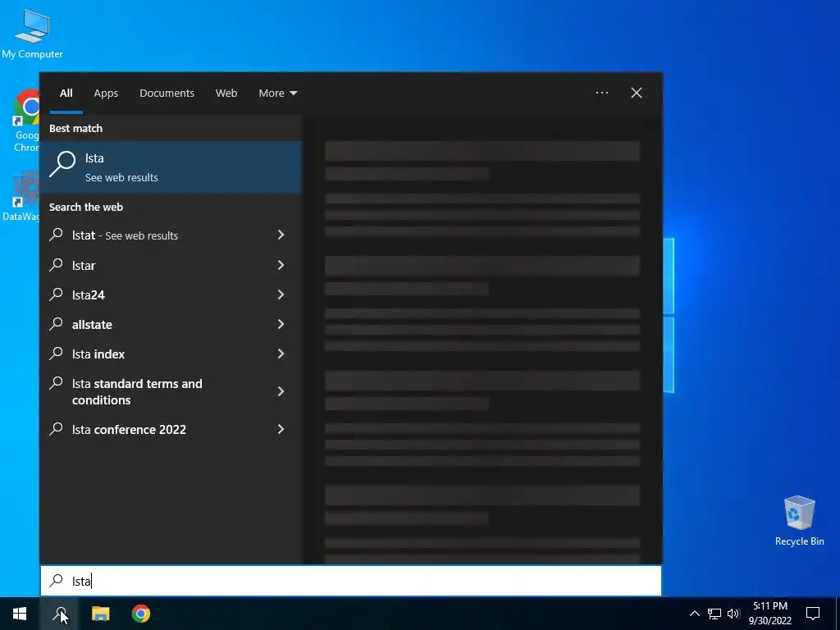This screenshot has height=630, width=840.
Task: Select the lstat web suggestion
Action: click(x=171, y=235)
